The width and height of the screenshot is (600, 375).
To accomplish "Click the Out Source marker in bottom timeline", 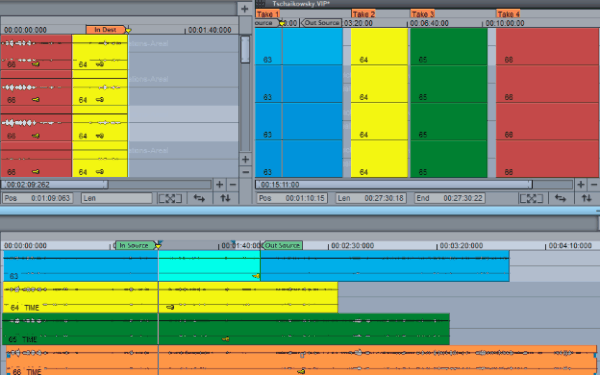I will [282, 245].
